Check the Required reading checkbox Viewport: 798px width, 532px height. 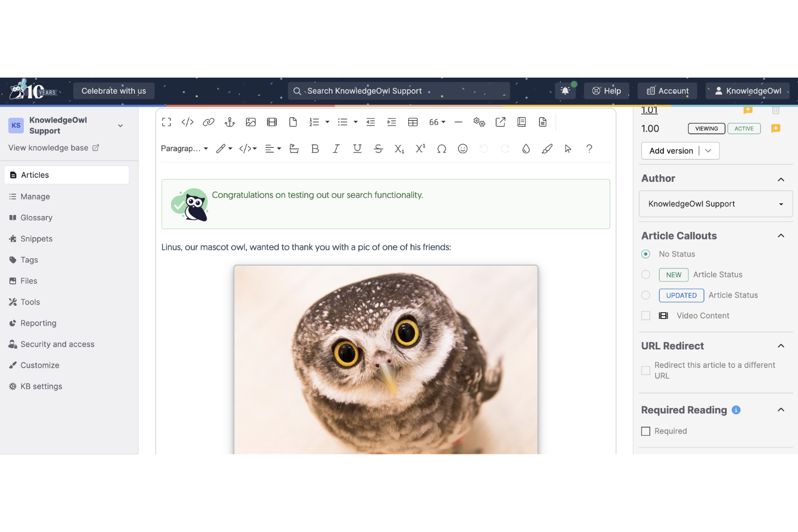645,431
